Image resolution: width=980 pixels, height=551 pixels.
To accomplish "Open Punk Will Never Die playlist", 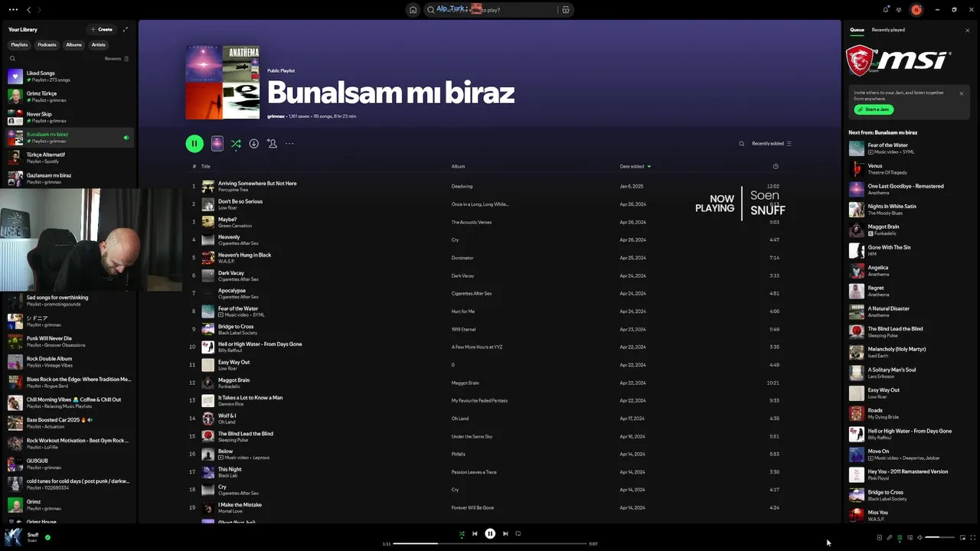I will (69, 341).
